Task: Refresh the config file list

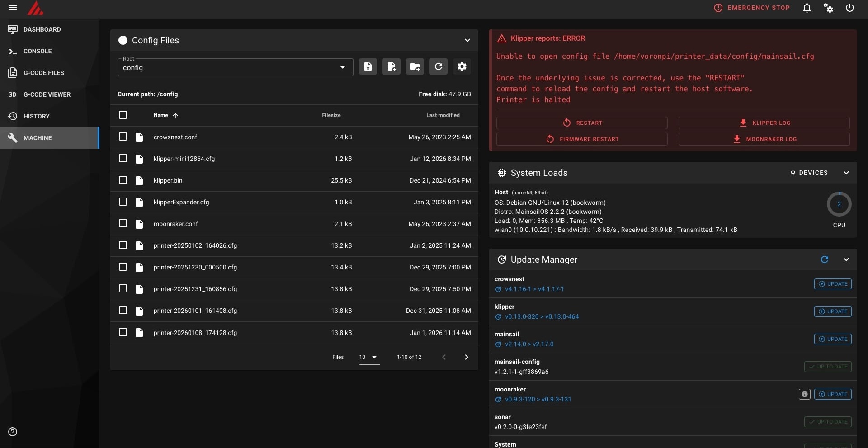Action: pos(439,67)
